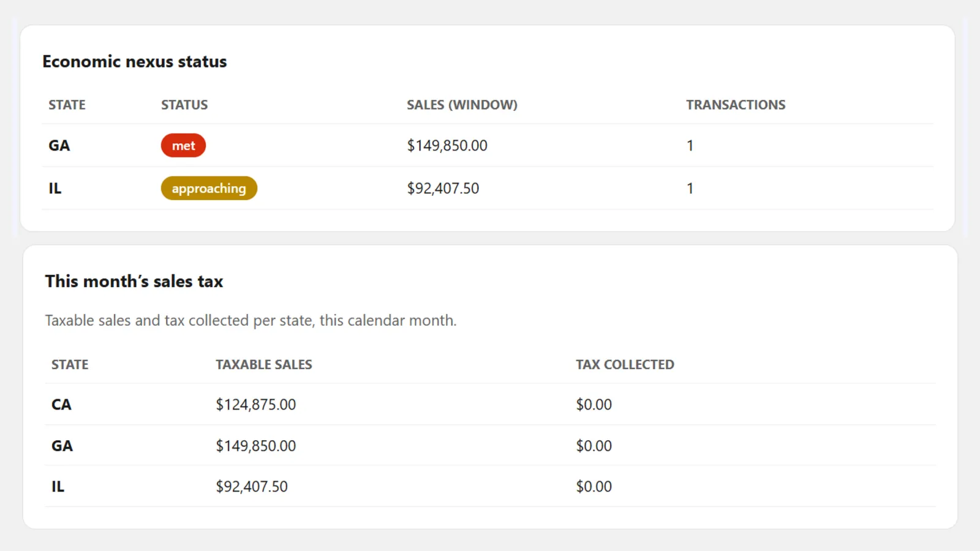Click IL transactions count in nexus table
Viewport: 980px width, 551px height.
point(690,189)
